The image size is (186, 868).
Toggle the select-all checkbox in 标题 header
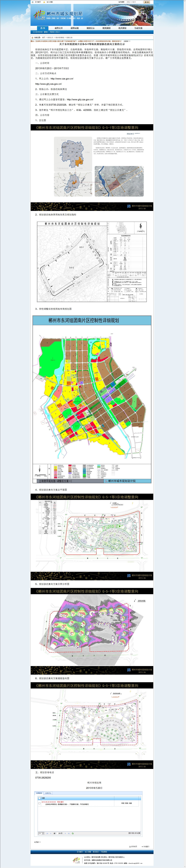tap(39, 798)
